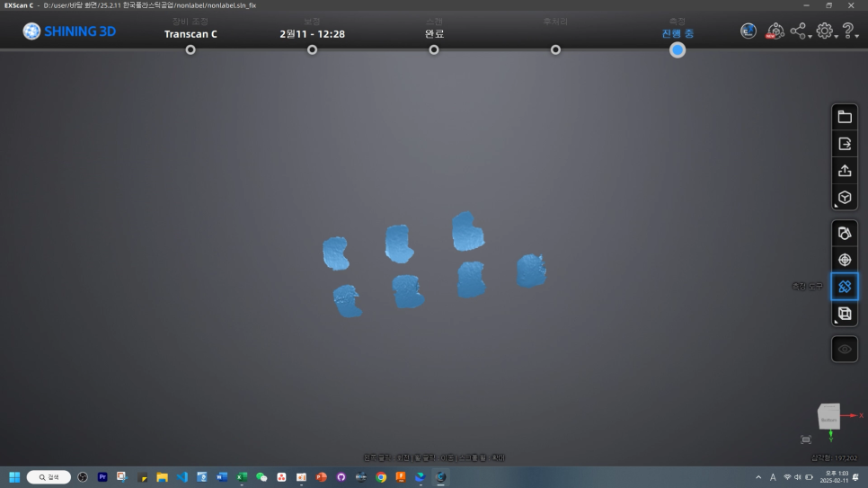Open Microsoft Word from the taskbar

tap(222, 477)
